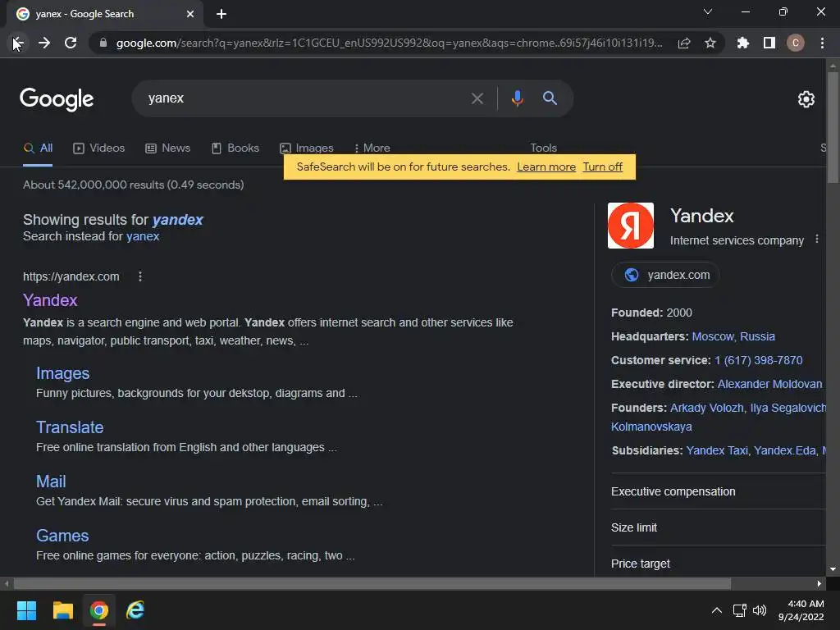Viewport: 840px width, 630px height.
Task: Toggle the Chrome side panel icon
Action: pos(769,43)
